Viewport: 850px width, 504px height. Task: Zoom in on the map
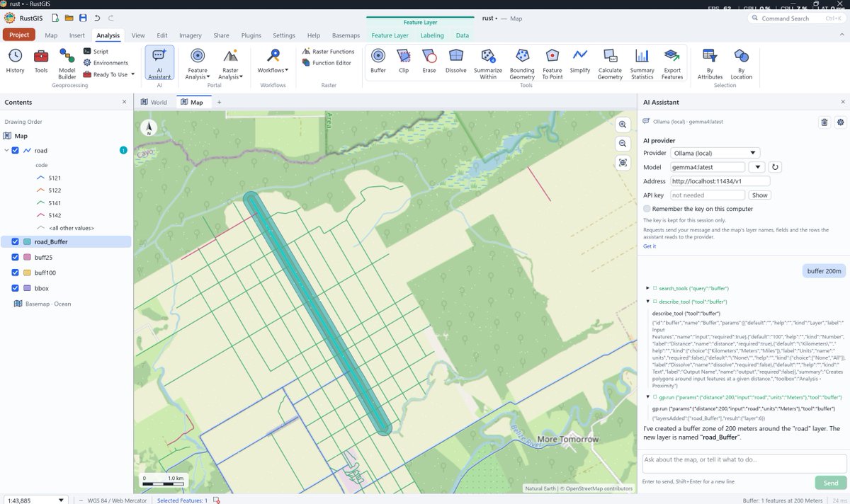coord(623,125)
